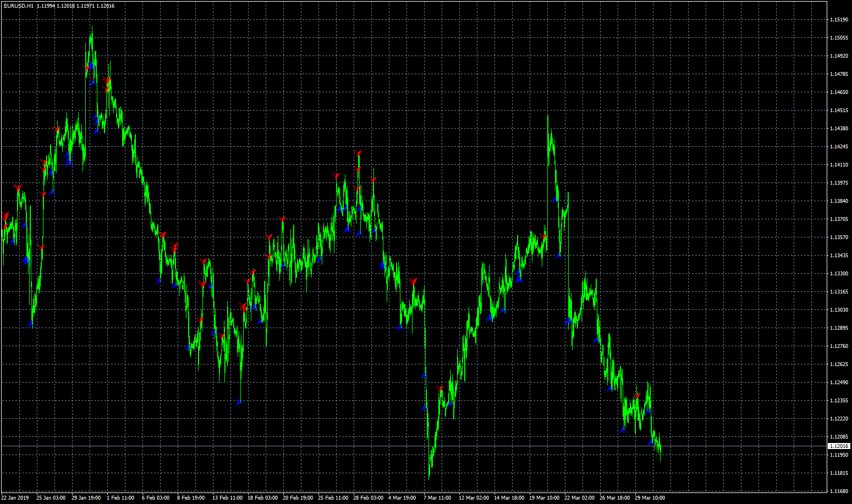Click the 22 Jan 2019 date label
Screen dimensions: 852x504
click(15, 498)
